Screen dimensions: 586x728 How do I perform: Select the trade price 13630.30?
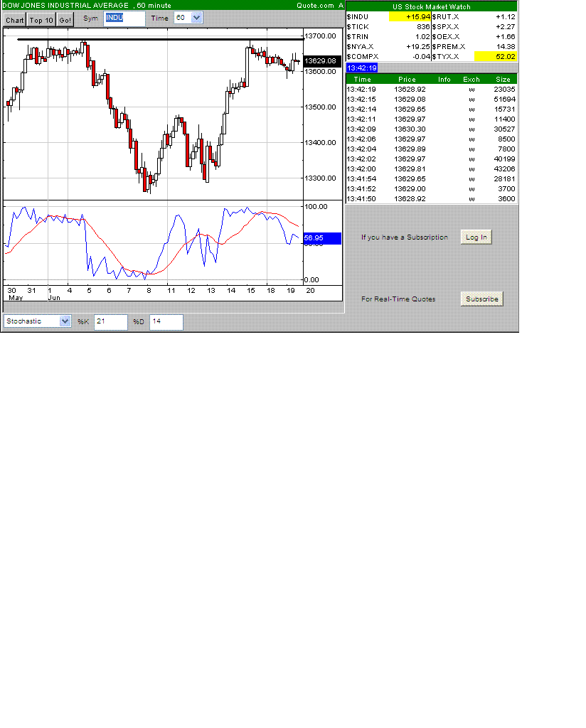[410, 129]
